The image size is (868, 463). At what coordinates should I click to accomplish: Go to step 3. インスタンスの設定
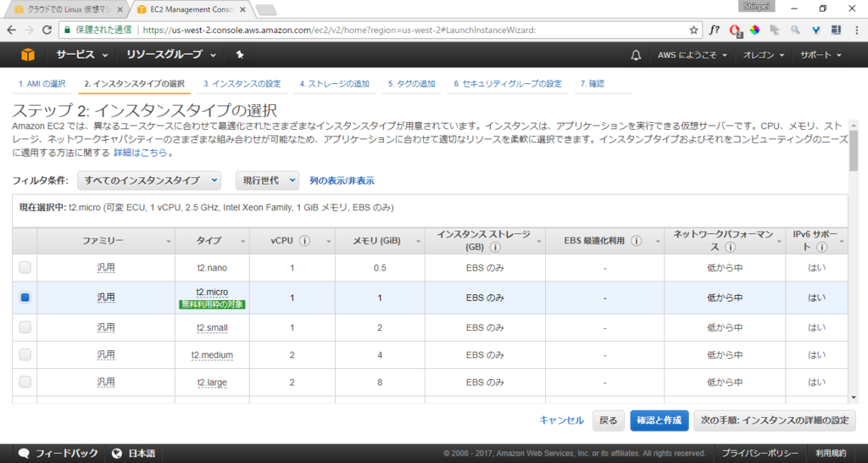242,84
